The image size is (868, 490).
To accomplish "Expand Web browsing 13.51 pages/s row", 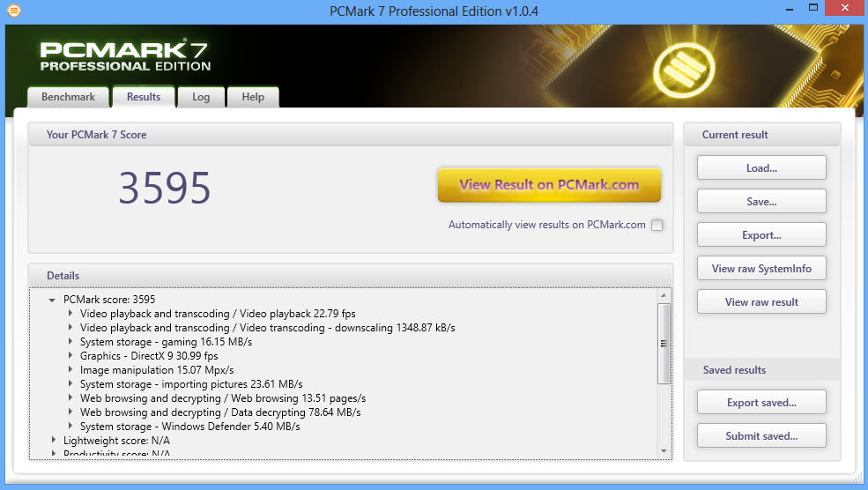I will pyautogui.click(x=70, y=398).
